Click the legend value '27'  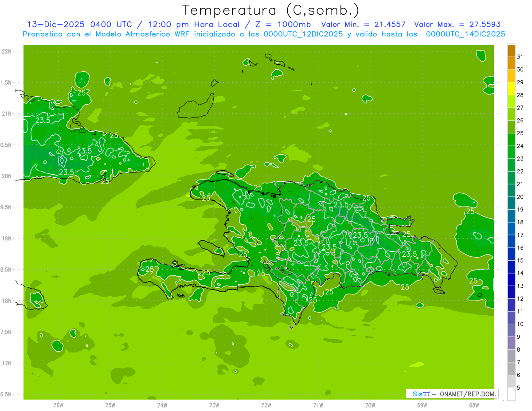click(x=520, y=108)
